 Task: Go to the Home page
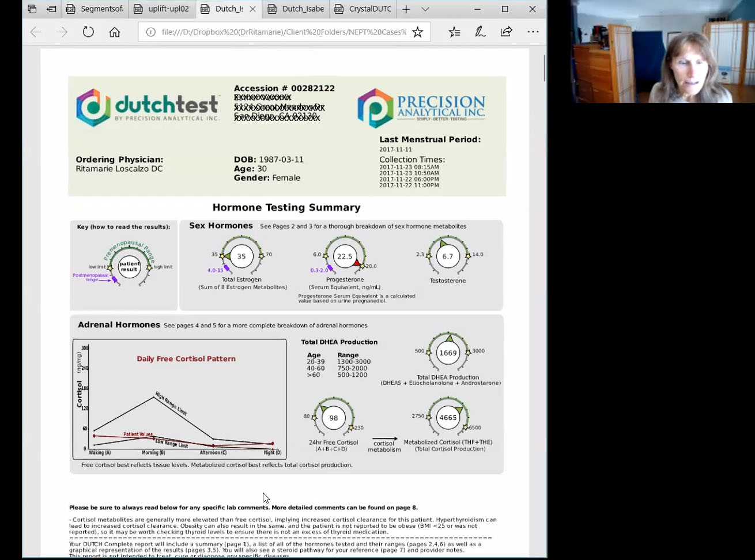point(115,32)
